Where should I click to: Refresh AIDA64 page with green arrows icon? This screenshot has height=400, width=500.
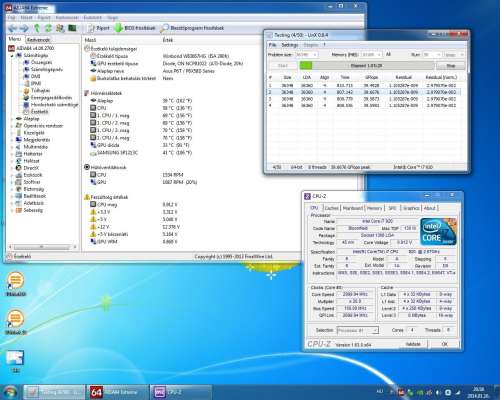[x=48, y=28]
